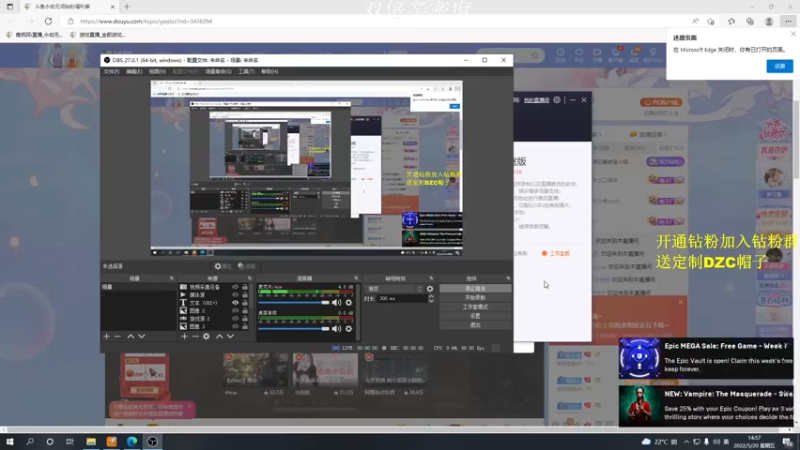Screen dimensions: 800x450
Task: Click 工作室模式 button in Controls
Action: coord(475,307)
